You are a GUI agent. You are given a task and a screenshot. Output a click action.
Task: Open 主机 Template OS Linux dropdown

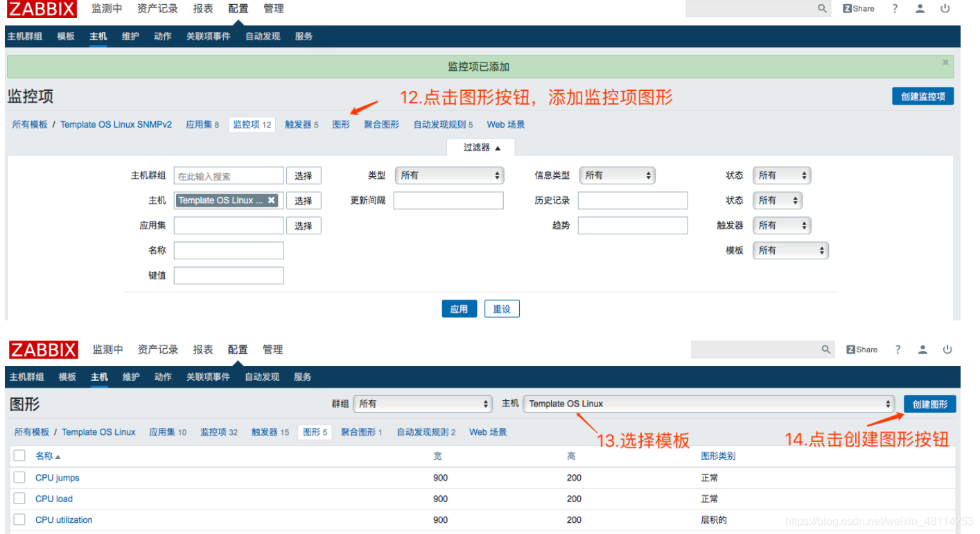pos(709,404)
